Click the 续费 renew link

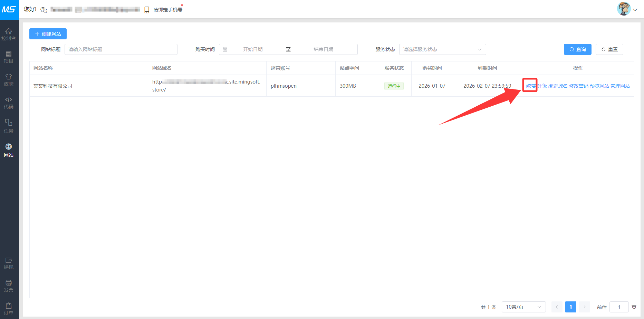531,86
